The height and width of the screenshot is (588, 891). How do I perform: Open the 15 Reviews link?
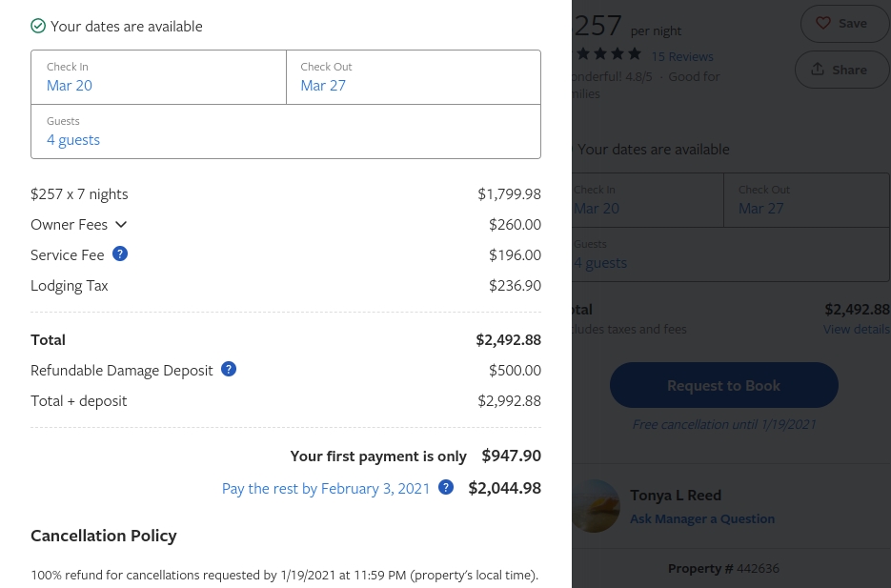(682, 57)
